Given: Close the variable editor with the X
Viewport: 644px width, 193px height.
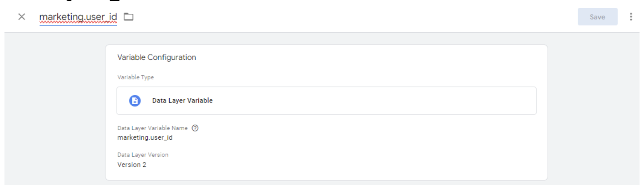Looking at the screenshot, I should [22, 17].
